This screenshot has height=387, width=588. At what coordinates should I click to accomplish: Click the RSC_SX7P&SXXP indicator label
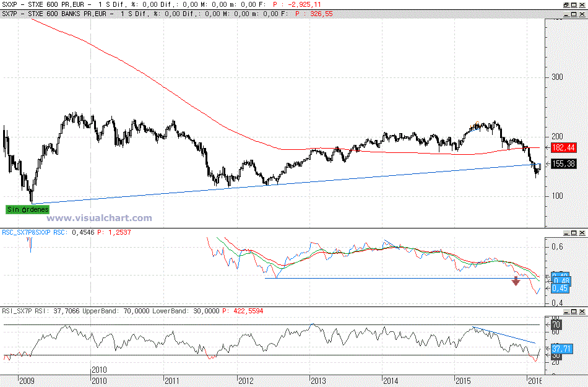[26, 232]
